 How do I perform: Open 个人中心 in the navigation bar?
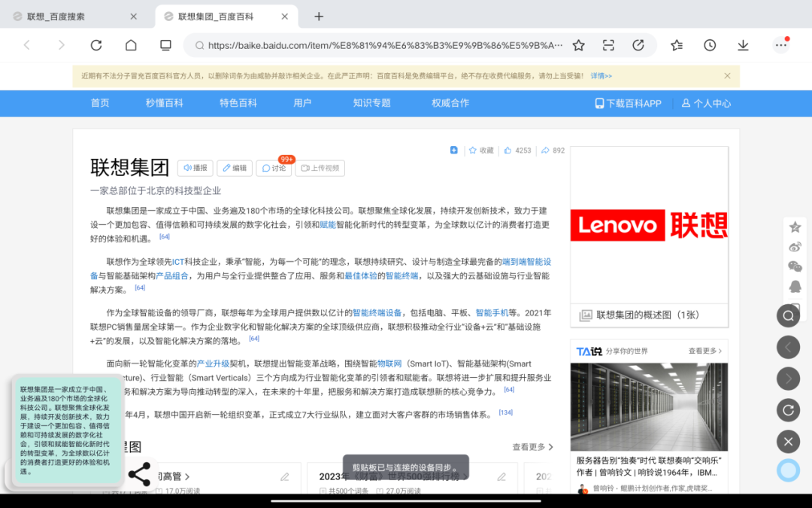pos(706,104)
